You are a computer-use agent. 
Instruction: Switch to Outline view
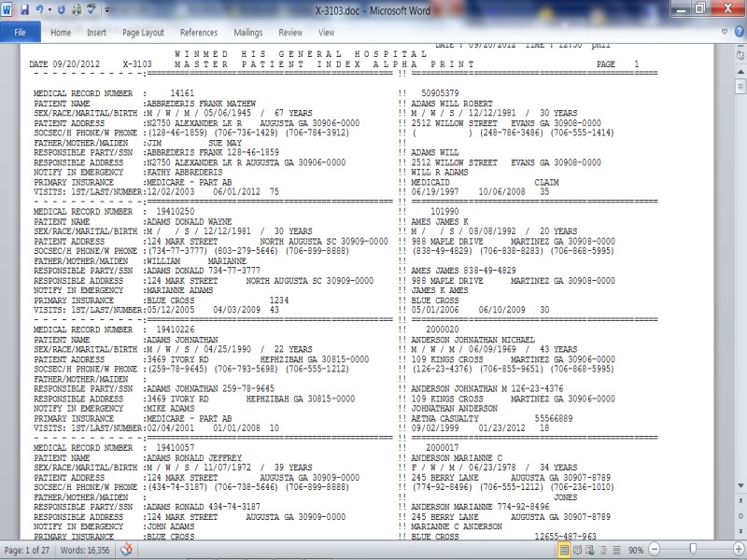(603, 550)
